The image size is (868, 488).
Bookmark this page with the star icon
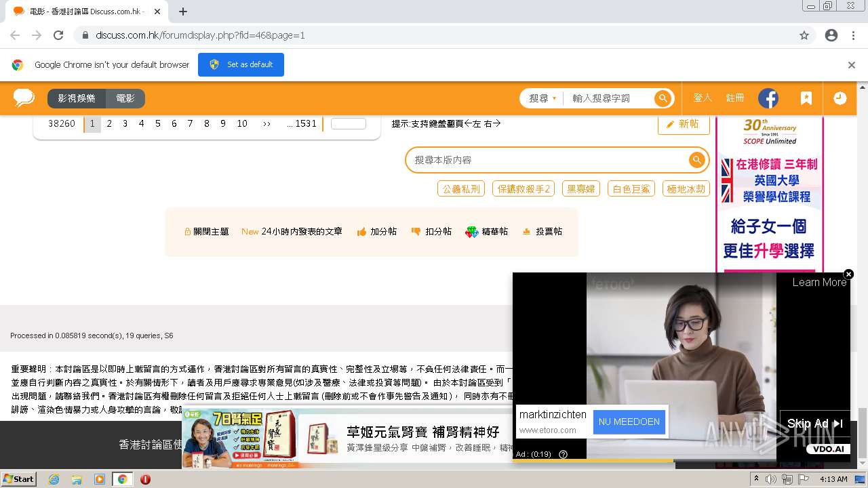click(x=804, y=35)
